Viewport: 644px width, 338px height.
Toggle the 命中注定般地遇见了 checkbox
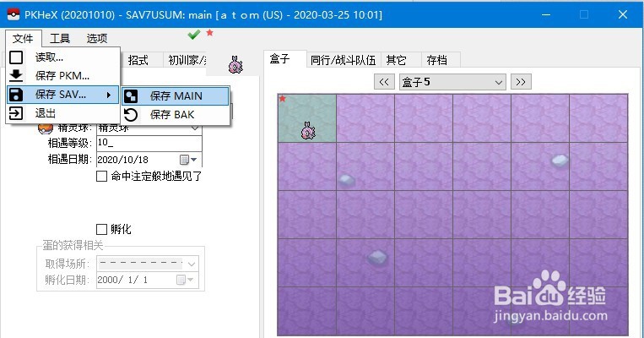[x=101, y=177]
